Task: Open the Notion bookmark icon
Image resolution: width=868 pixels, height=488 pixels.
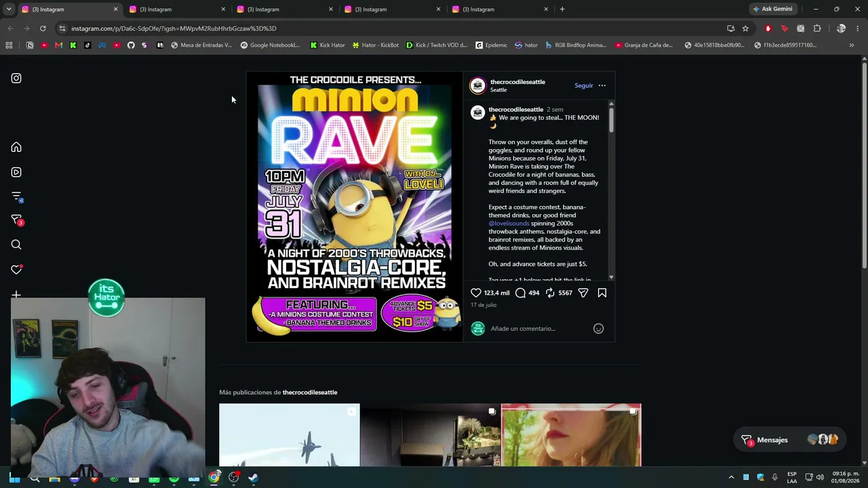Action: pos(30,45)
